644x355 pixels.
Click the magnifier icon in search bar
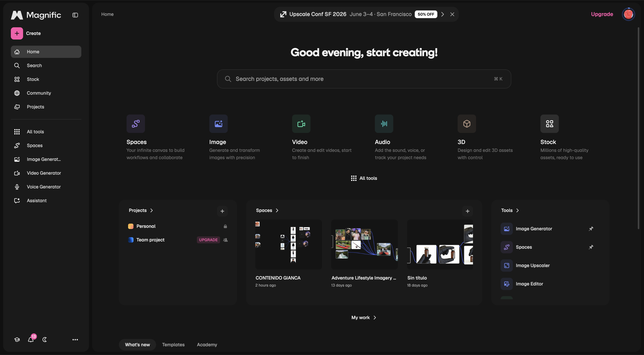coord(228,79)
